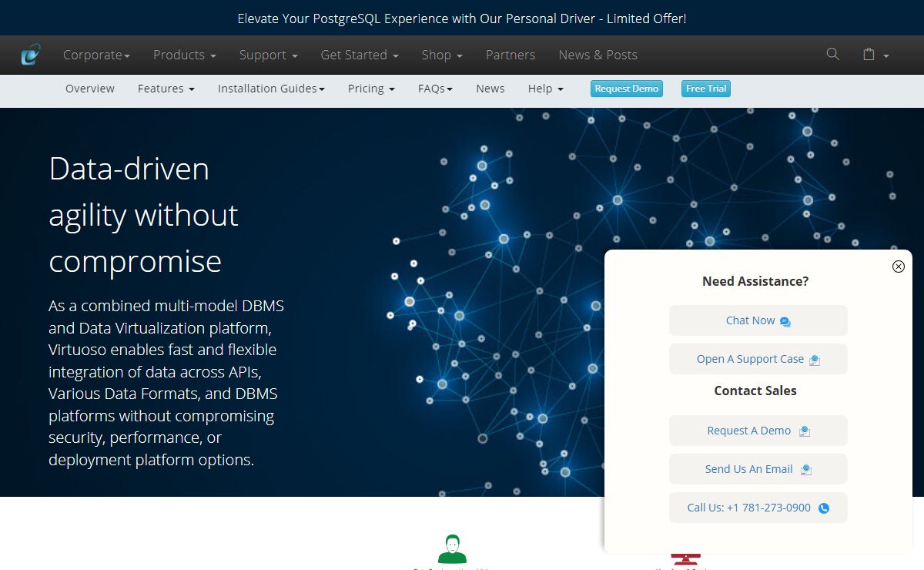Open News & Posts
This screenshot has height=570, width=924.
pos(598,55)
